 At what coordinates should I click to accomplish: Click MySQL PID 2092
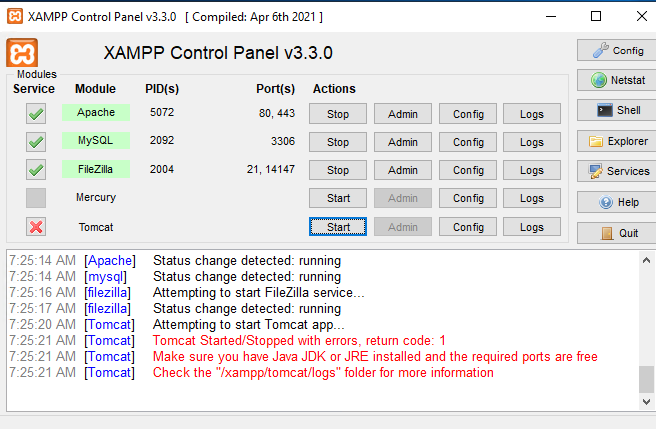click(162, 140)
